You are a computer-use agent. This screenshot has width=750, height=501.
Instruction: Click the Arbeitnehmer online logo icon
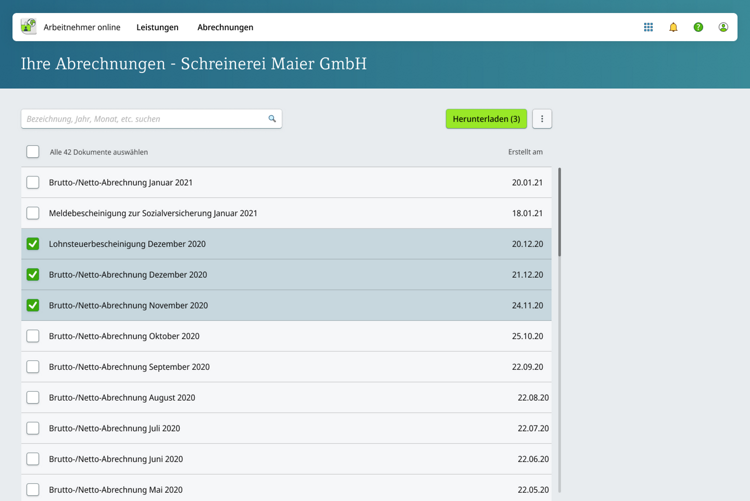[29, 26]
